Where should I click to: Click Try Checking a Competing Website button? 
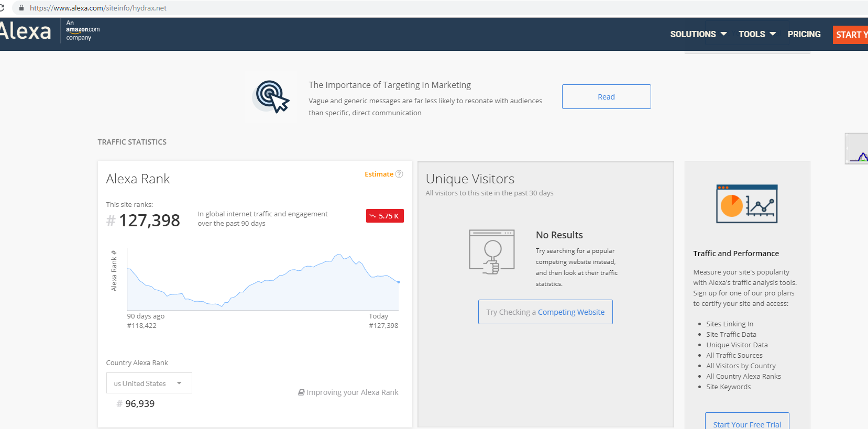pyautogui.click(x=545, y=312)
